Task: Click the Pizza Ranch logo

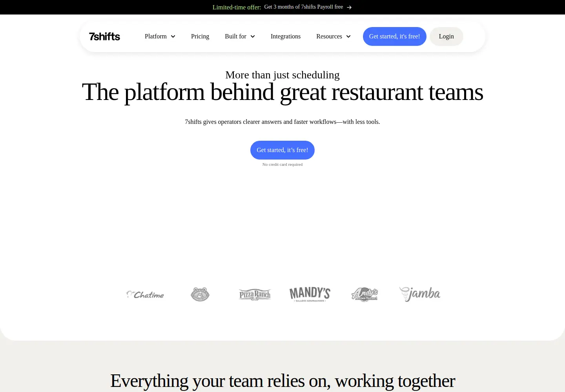Action: pos(255,294)
